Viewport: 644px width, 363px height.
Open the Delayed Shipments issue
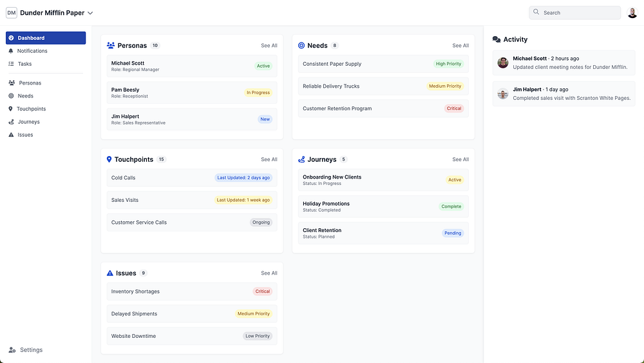coord(192,313)
